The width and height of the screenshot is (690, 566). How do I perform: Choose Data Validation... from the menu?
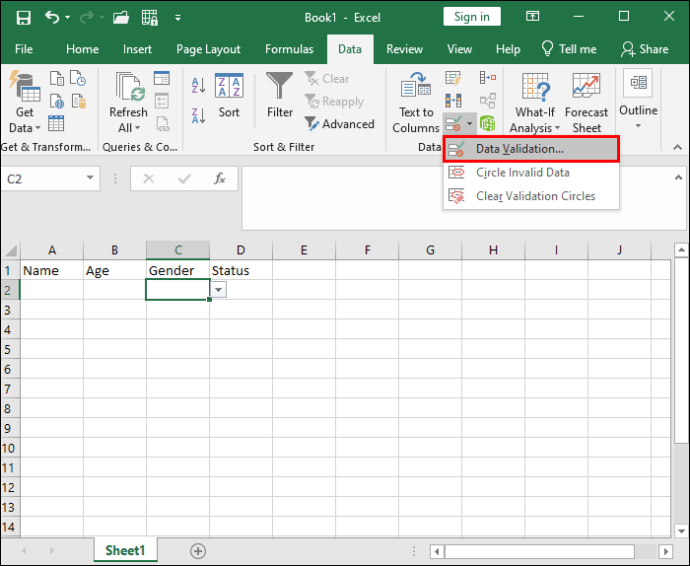click(x=520, y=148)
